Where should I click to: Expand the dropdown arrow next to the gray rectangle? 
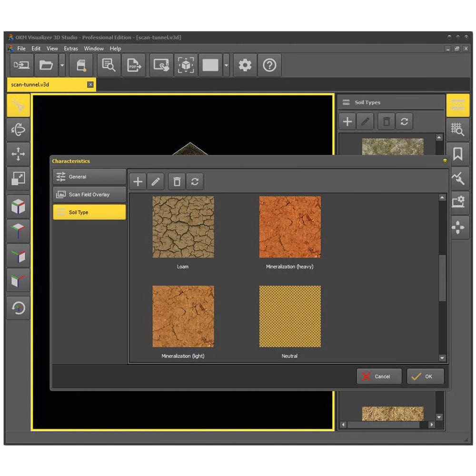coord(226,65)
